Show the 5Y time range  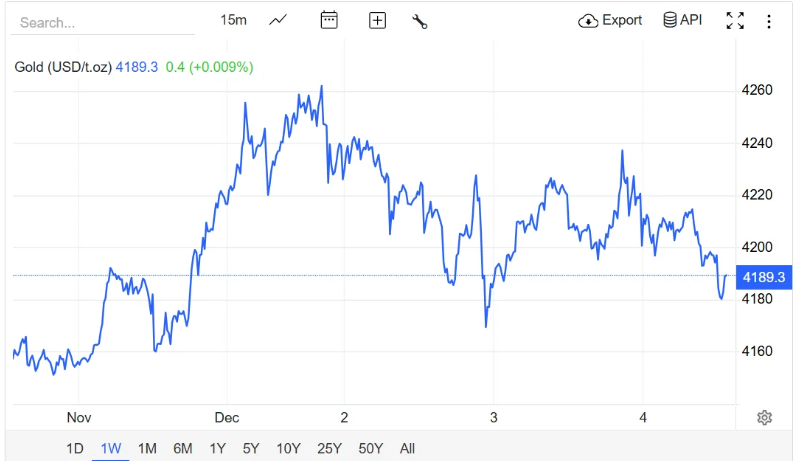[251, 448]
